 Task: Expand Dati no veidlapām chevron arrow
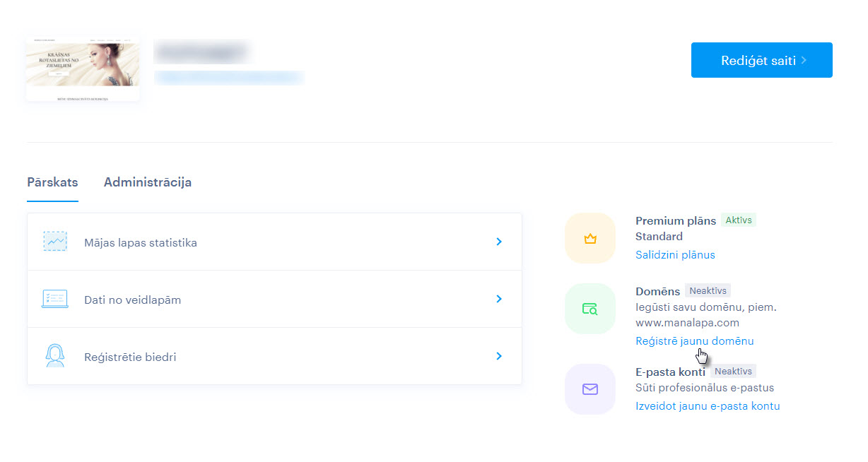point(499,299)
